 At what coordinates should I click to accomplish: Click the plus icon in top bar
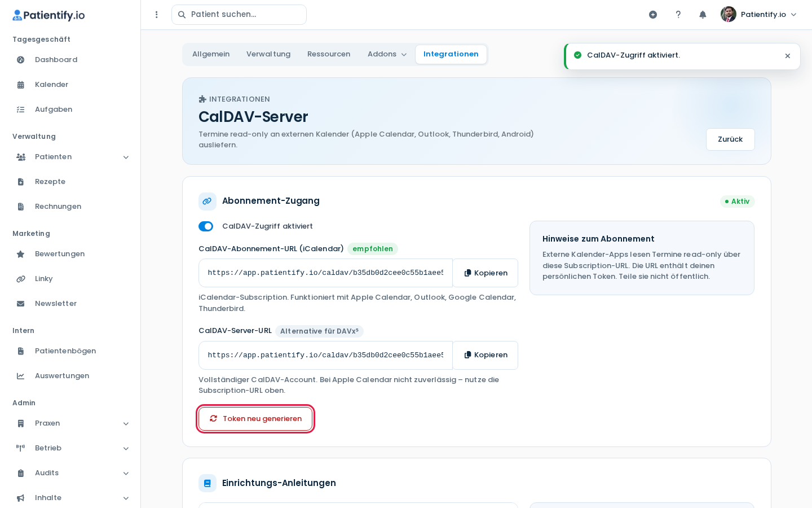653,15
